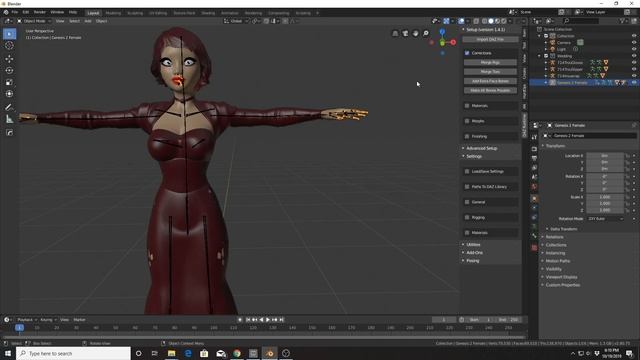Collapse the Settings panel
The image size is (640, 360).
474,156
